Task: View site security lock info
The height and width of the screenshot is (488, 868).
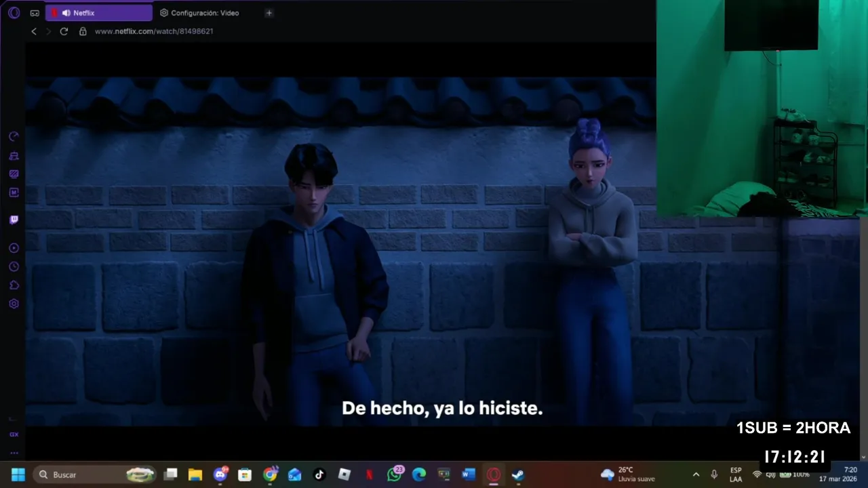Action: click(x=83, y=31)
